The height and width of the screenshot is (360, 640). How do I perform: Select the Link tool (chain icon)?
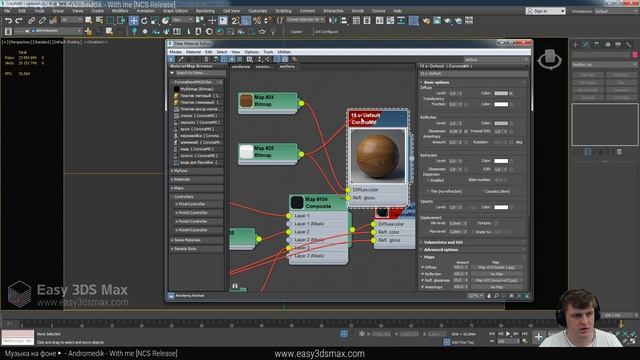tap(31, 20)
